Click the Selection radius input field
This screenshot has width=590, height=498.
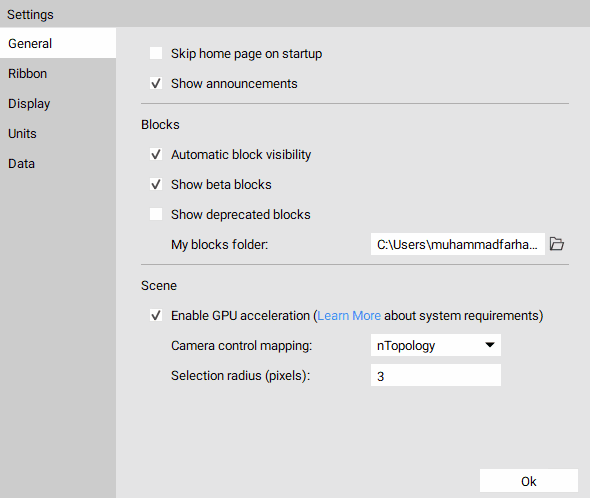tap(436, 375)
